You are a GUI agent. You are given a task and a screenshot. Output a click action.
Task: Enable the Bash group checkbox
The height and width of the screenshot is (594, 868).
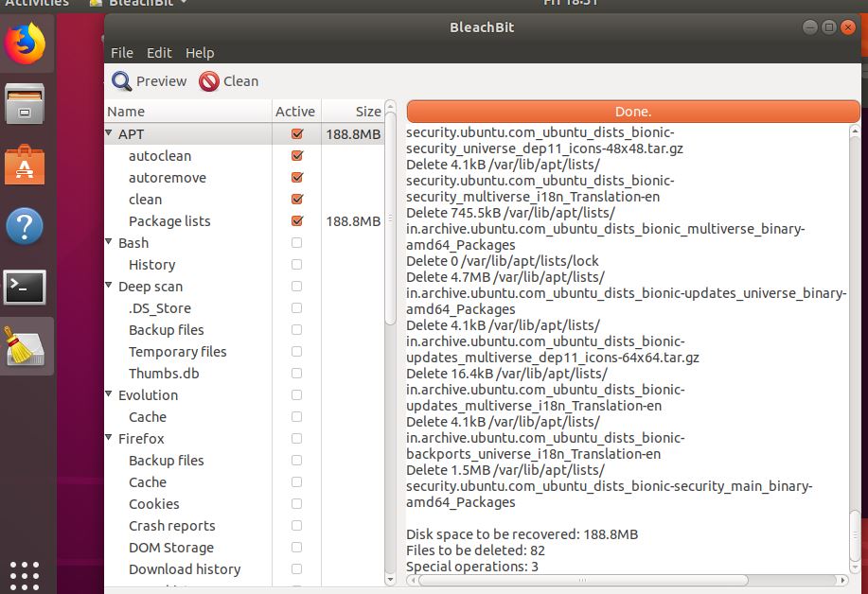click(296, 242)
